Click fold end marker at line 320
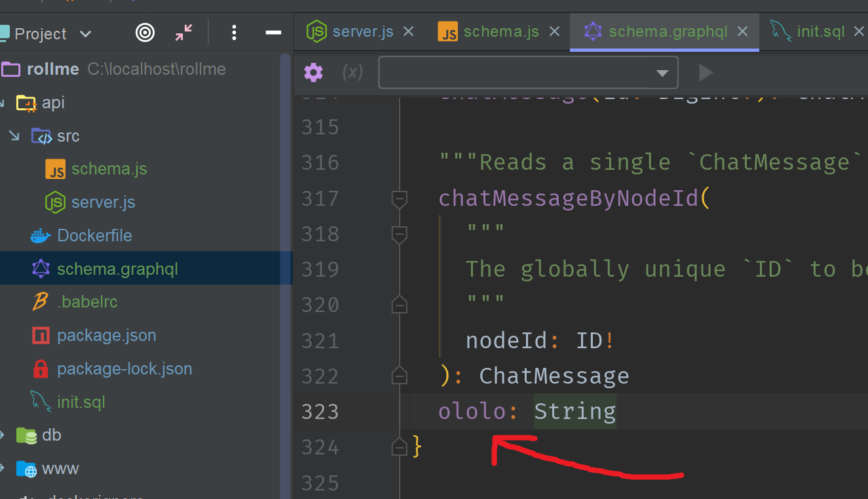Image resolution: width=868 pixels, height=499 pixels. coord(399,305)
